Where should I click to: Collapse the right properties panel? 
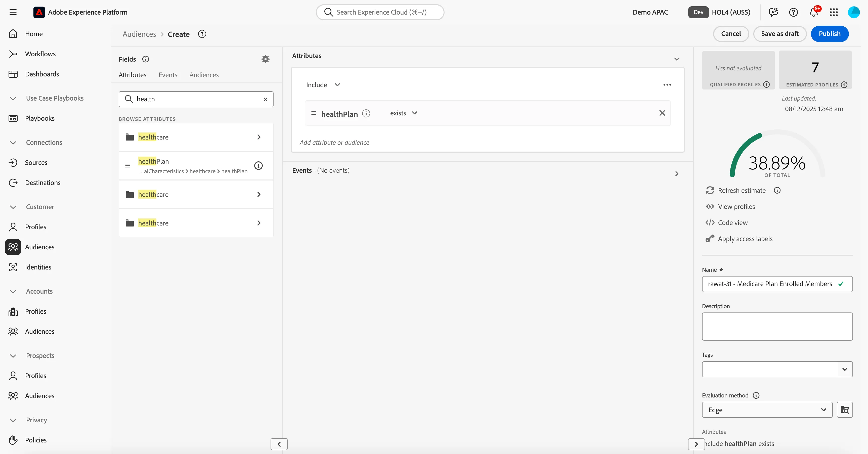[x=696, y=444]
